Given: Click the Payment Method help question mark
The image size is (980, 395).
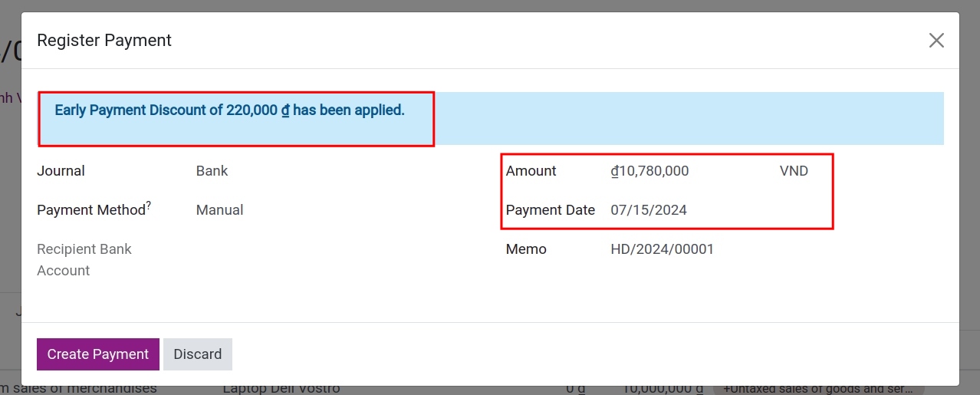Looking at the screenshot, I should click(149, 205).
